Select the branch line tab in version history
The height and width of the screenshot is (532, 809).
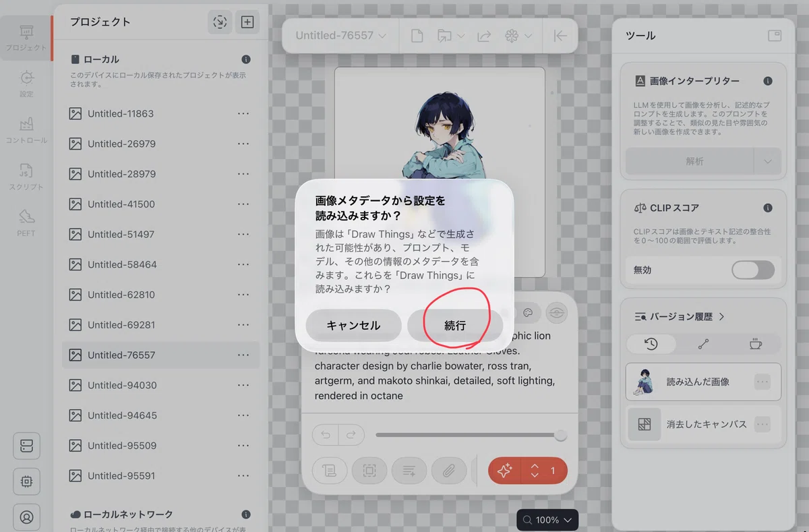tap(703, 344)
